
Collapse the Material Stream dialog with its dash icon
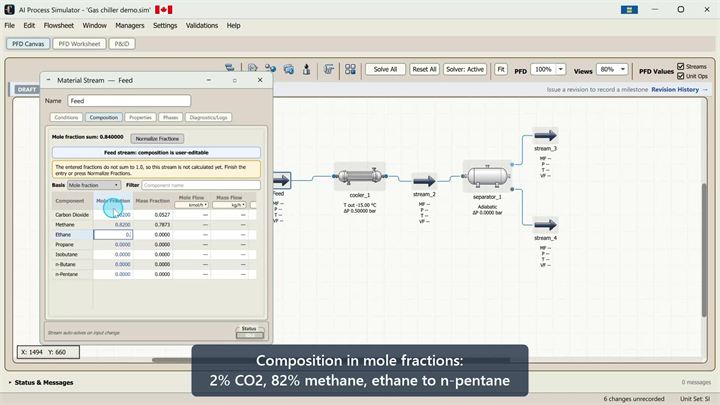(49, 80)
